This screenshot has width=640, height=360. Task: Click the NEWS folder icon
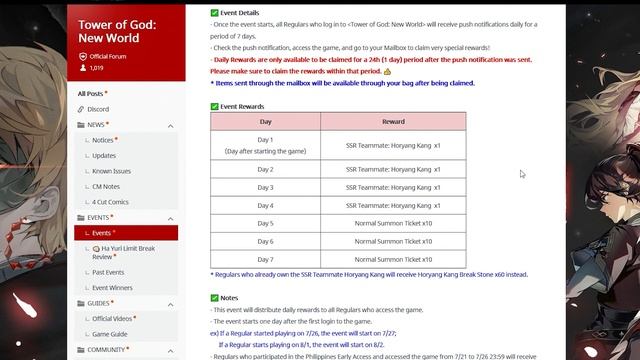(81, 125)
